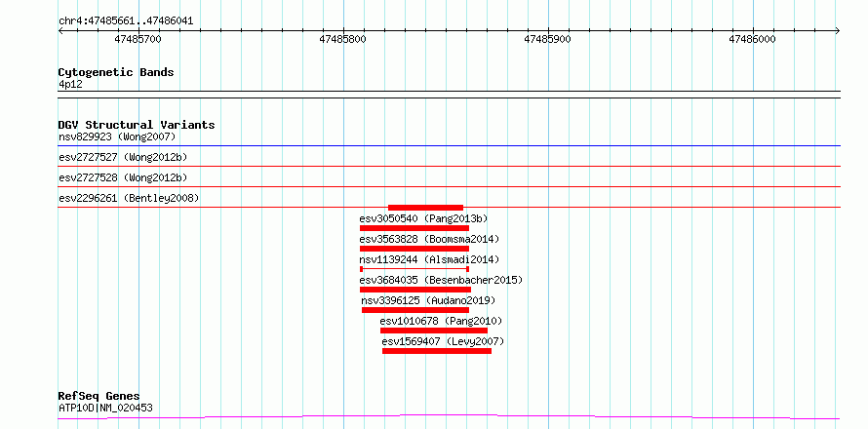Open the nsv829923 (Wong2007) variant label

tap(117, 136)
